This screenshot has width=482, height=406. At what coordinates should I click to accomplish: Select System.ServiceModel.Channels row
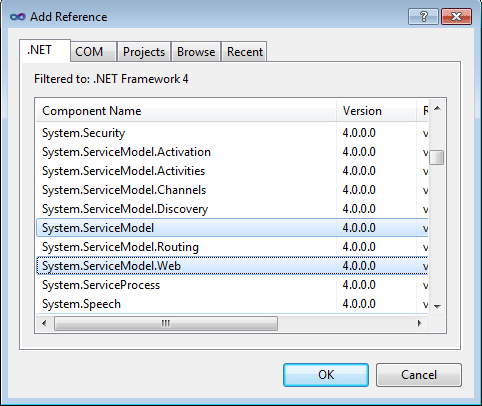click(232, 190)
